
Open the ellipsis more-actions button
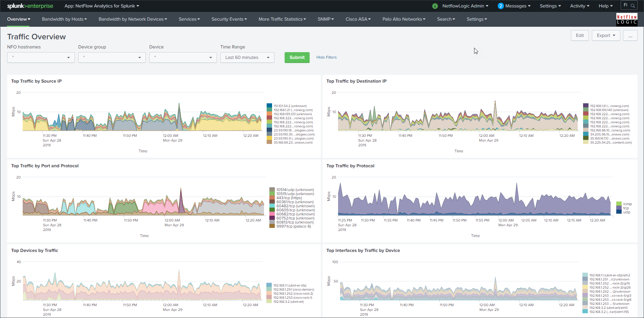(630, 36)
